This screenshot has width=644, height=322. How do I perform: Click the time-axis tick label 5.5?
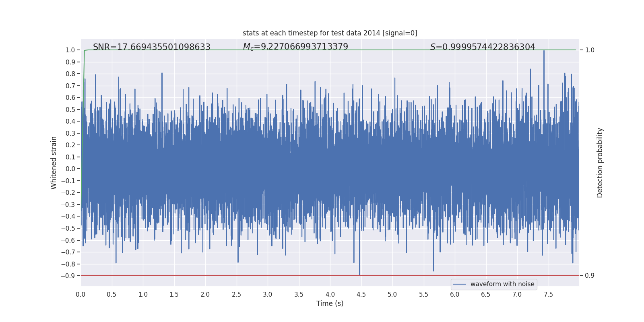pos(423,294)
